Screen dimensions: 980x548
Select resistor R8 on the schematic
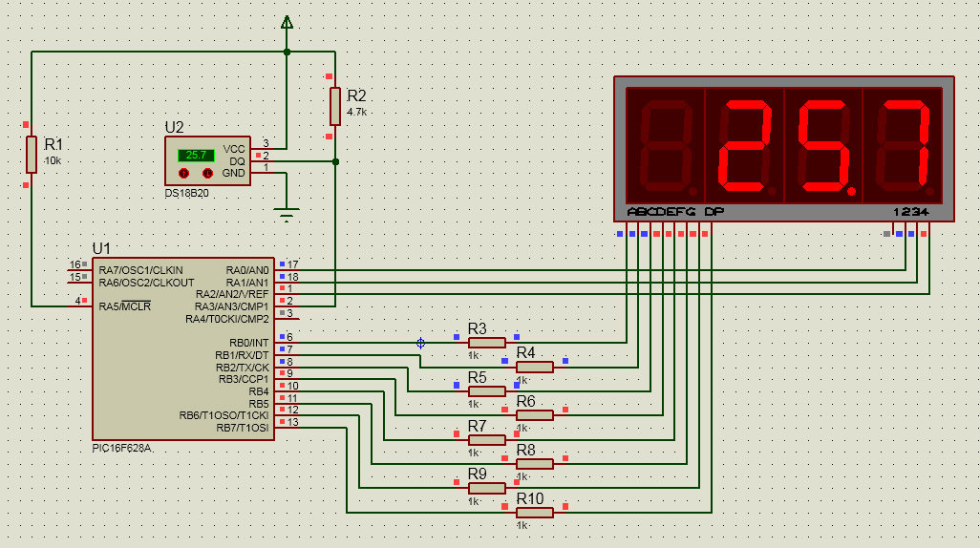click(x=535, y=464)
